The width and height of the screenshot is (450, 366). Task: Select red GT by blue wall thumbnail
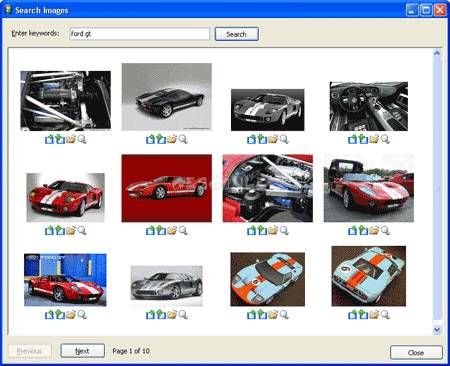click(x=65, y=280)
